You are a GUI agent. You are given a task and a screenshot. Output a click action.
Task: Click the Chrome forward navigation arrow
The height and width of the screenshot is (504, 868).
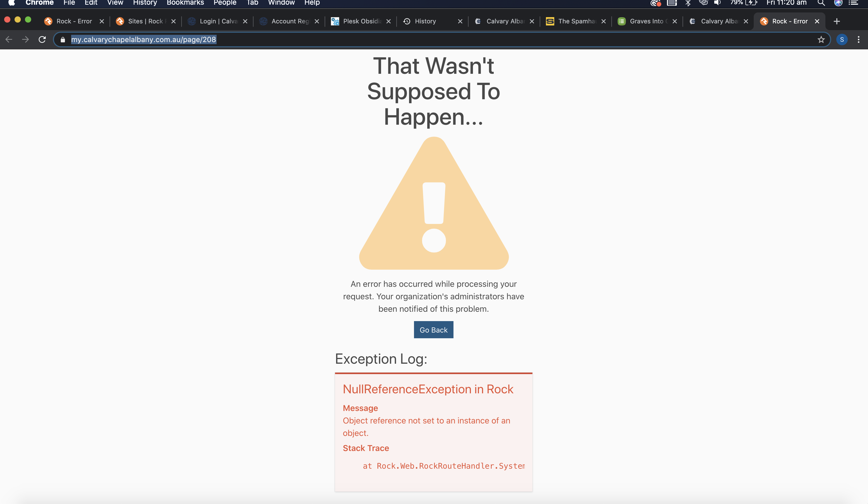[25, 39]
